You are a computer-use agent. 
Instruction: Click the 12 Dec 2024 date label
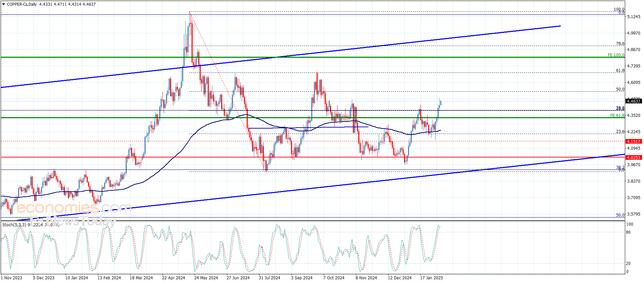[x=400, y=278]
